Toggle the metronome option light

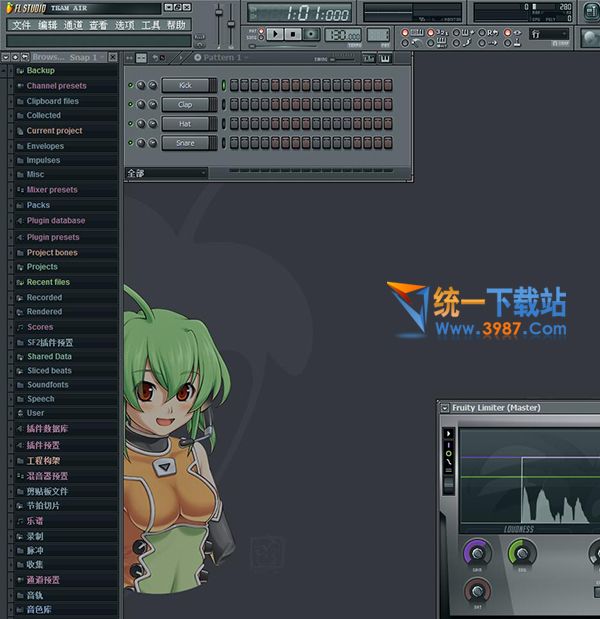click(x=405, y=43)
